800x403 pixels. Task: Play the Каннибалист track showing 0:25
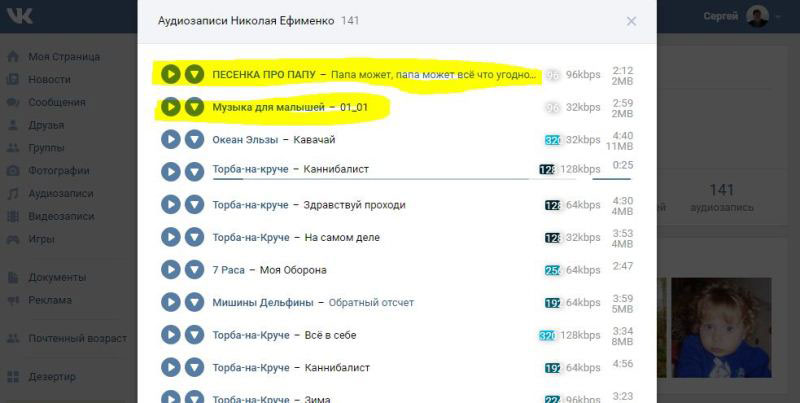(x=171, y=172)
